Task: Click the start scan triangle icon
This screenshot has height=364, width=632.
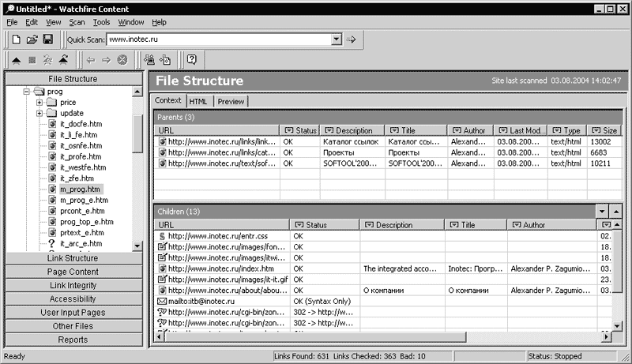Action: point(16,60)
